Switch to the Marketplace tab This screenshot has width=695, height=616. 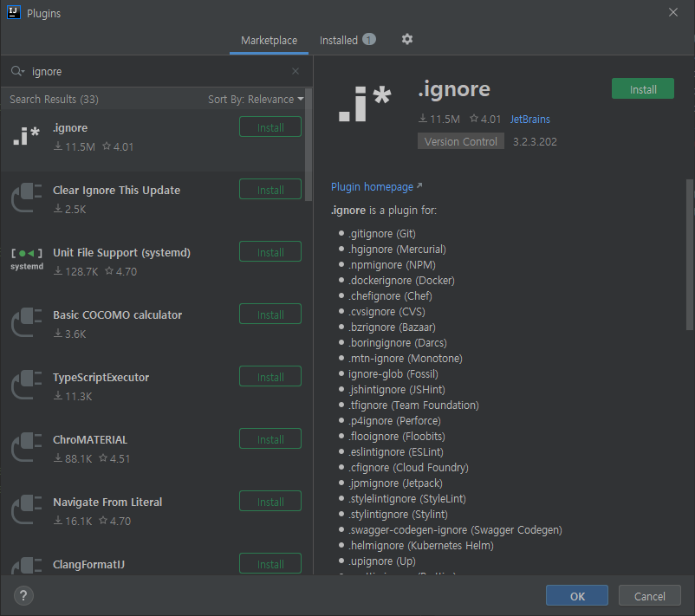click(269, 41)
